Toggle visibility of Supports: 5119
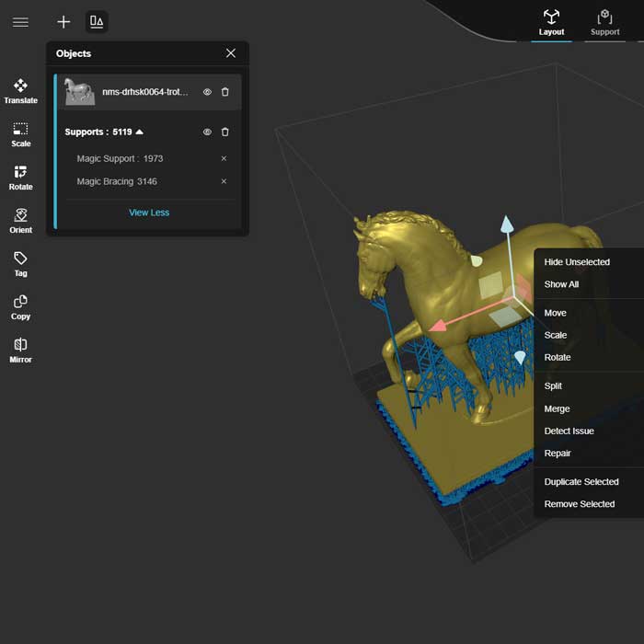 (x=207, y=132)
